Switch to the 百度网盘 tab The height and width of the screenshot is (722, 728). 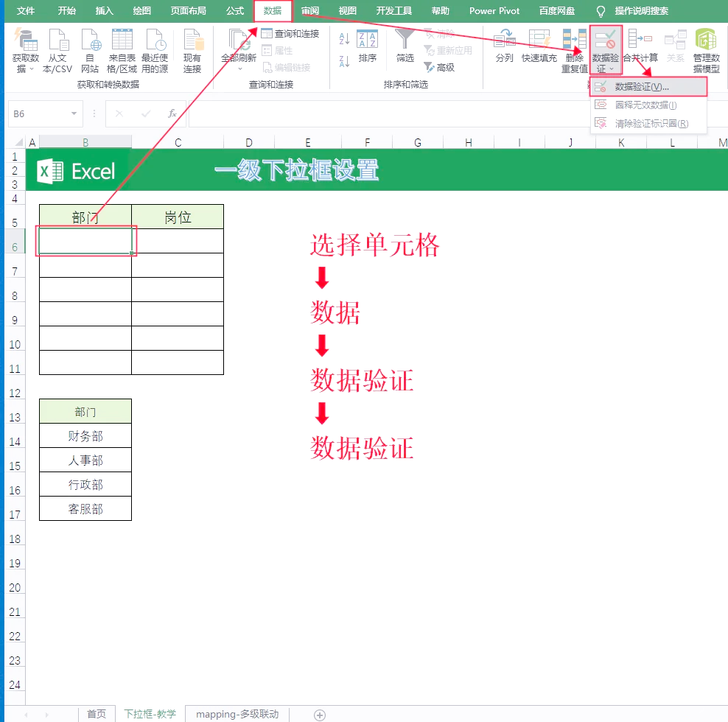[x=556, y=10]
